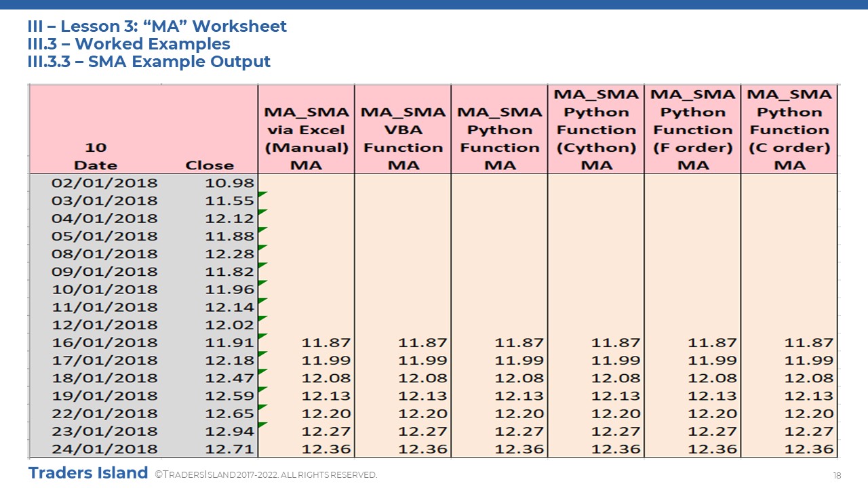The image size is (868, 488).
Task: Click the date cell 12/01/2018
Action: pyautogui.click(x=104, y=325)
